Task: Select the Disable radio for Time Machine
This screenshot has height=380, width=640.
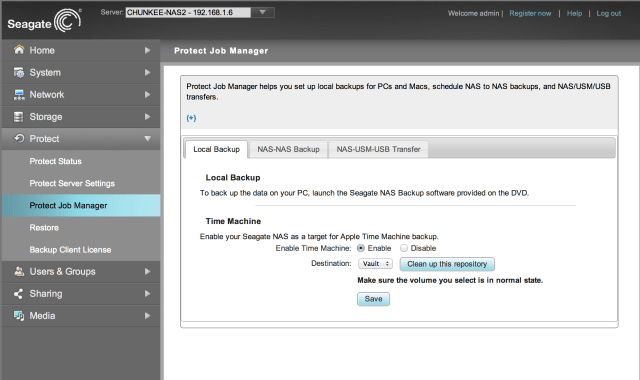Action: click(x=404, y=248)
